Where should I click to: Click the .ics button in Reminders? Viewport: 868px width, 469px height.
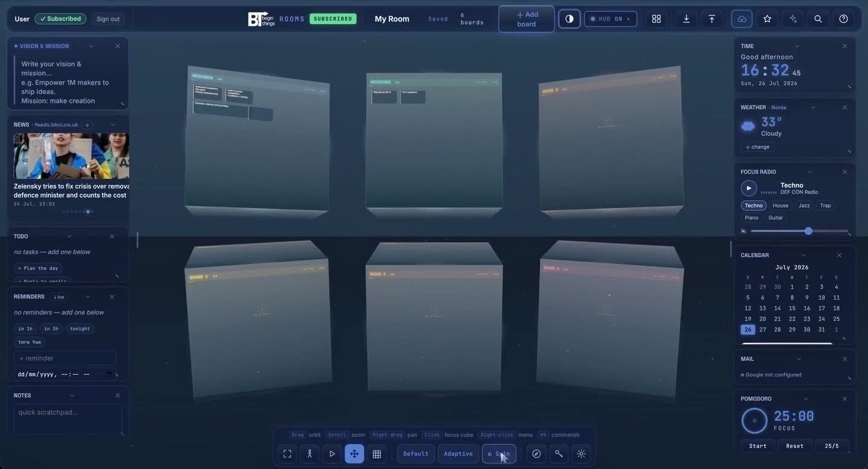point(58,297)
